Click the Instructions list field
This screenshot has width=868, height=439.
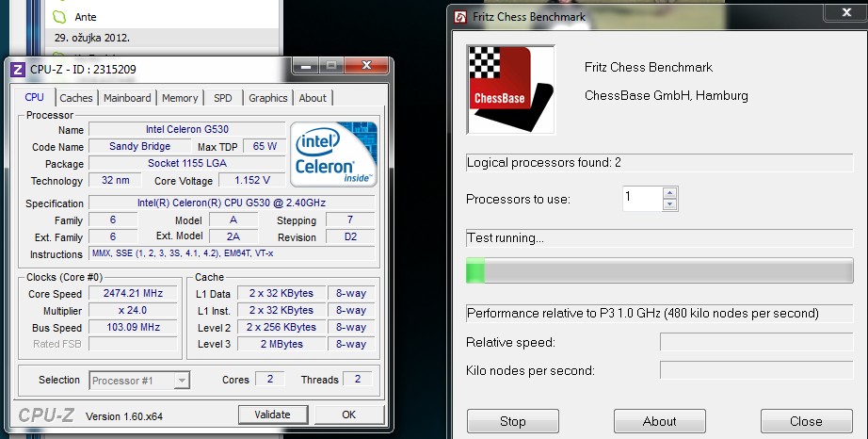(x=232, y=253)
